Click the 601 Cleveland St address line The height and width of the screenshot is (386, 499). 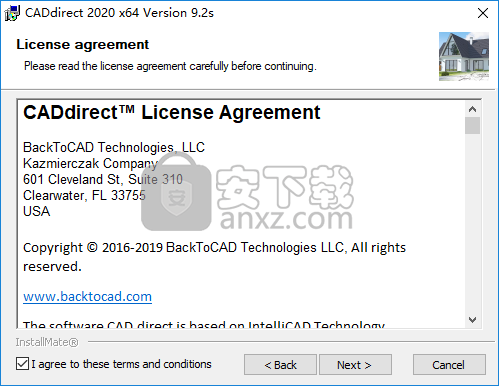pyautogui.click(x=103, y=179)
